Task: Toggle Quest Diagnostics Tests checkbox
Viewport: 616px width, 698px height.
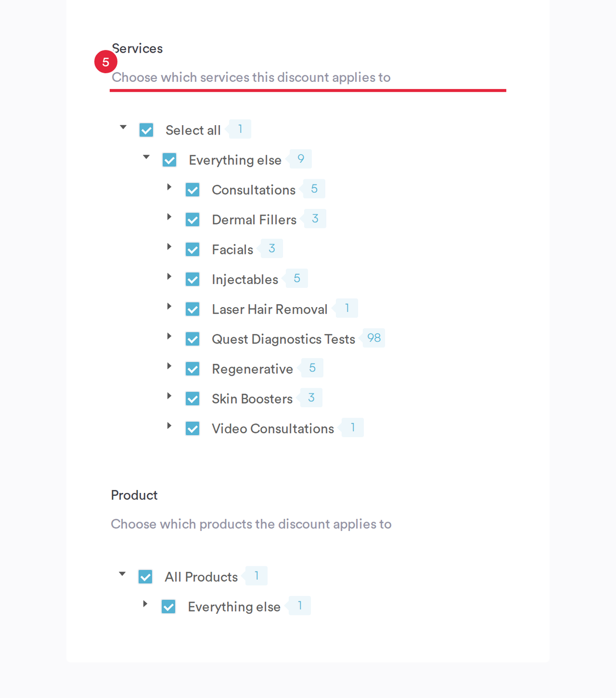Action: 193,339
